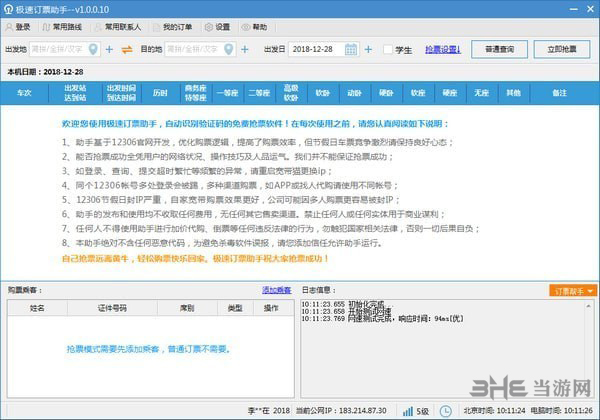Click the 席别 seat class column header
The width and height of the screenshot is (600, 420).
click(x=187, y=308)
